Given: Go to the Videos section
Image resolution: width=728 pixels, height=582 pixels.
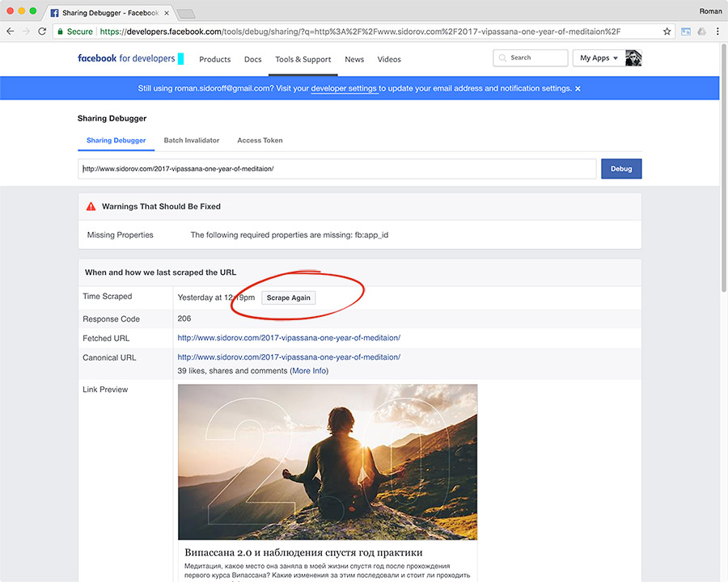Looking at the screenshot, I should click(x=389, y=59).
